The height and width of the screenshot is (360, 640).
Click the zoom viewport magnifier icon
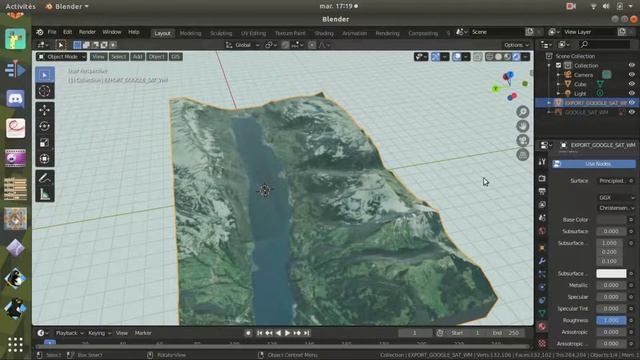522,112
